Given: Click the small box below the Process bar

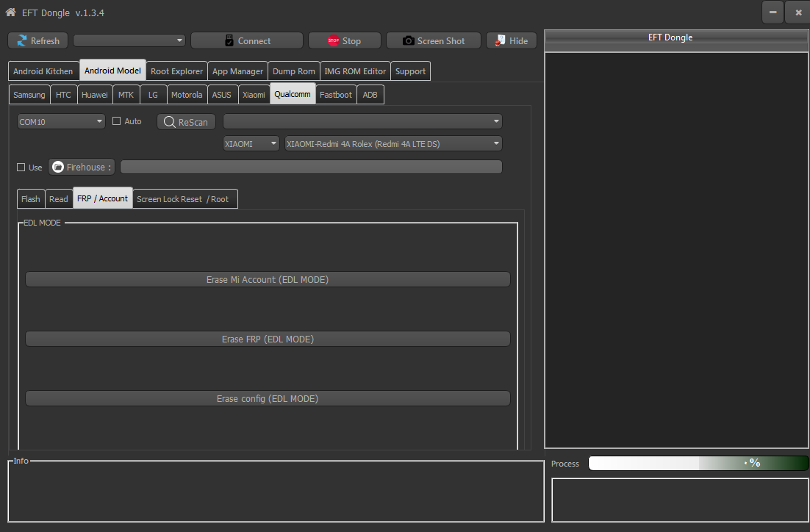Looking at the screenshot, I should pyautogui.click(x=680, y=500).
